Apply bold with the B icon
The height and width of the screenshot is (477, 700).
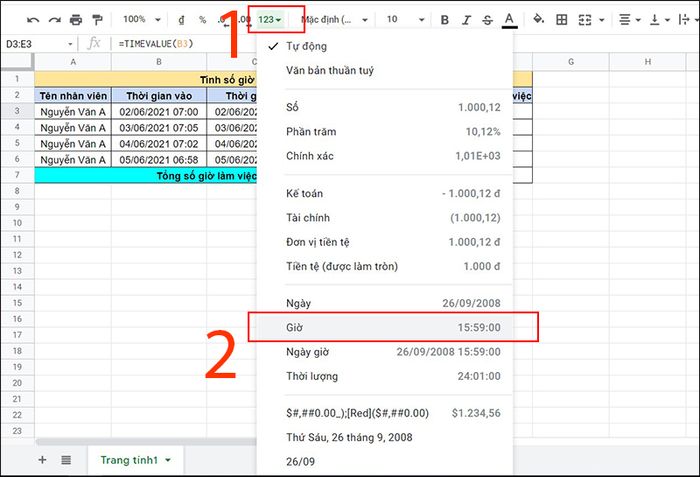pyautogui.click(x=445, y=20)
